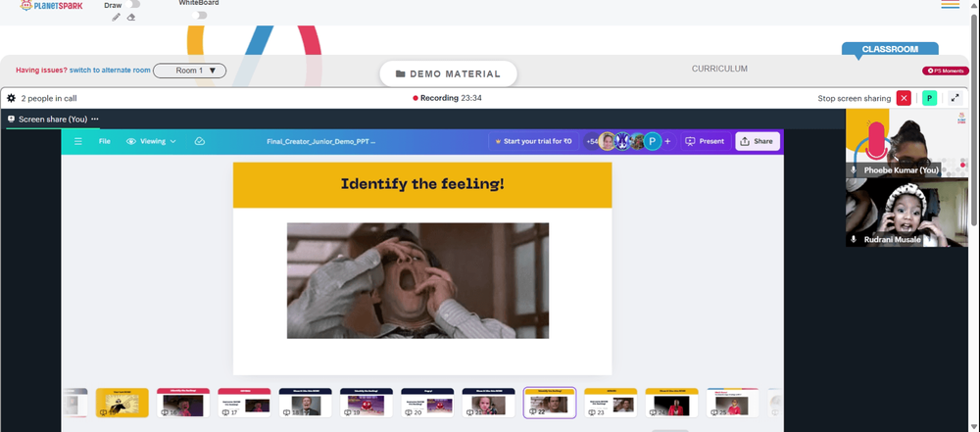Select the yellow slide thumbnail before slide 16
Image resolution: width=980 pixels, height=432 pixels.
[x=122, y=403]
